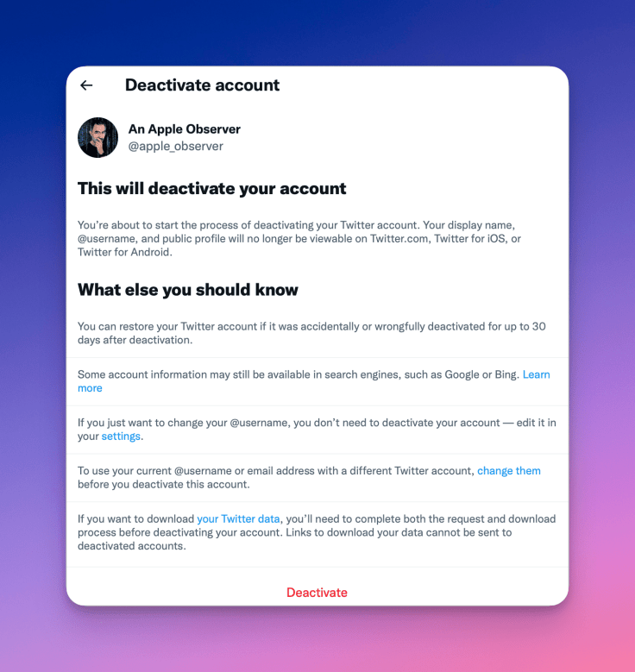The image size is (635, 672).
Task: Select the download data request notice paragraph
Action: [x=317, y=532]
